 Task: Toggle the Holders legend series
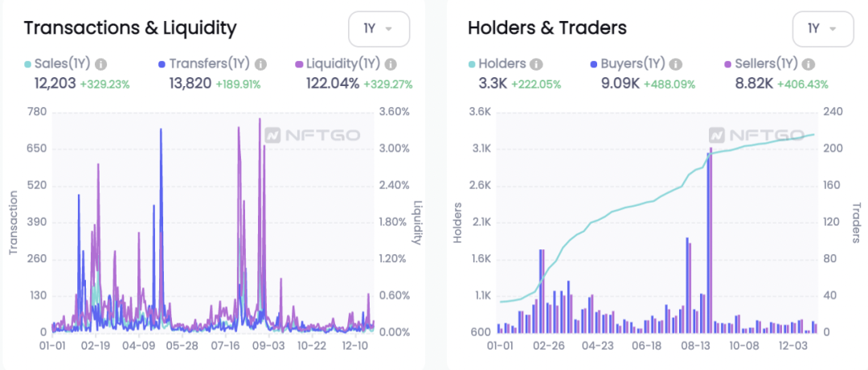[497, 64]
